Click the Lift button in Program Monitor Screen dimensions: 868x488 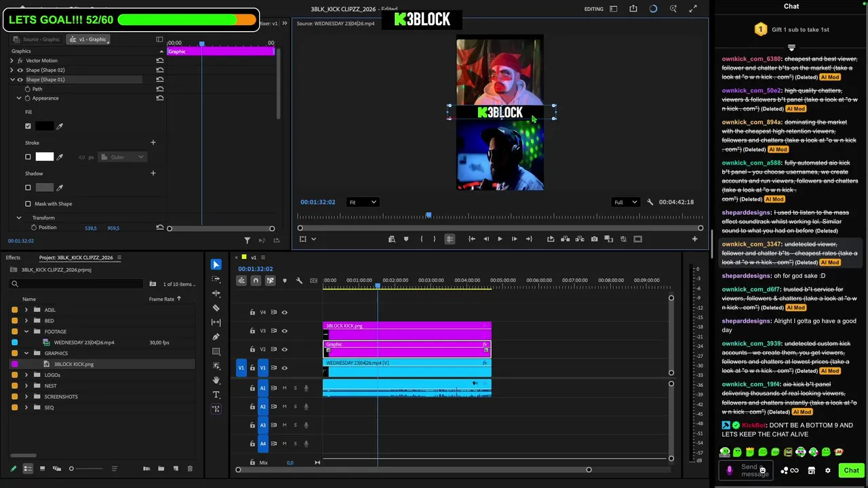coord(565,239)
